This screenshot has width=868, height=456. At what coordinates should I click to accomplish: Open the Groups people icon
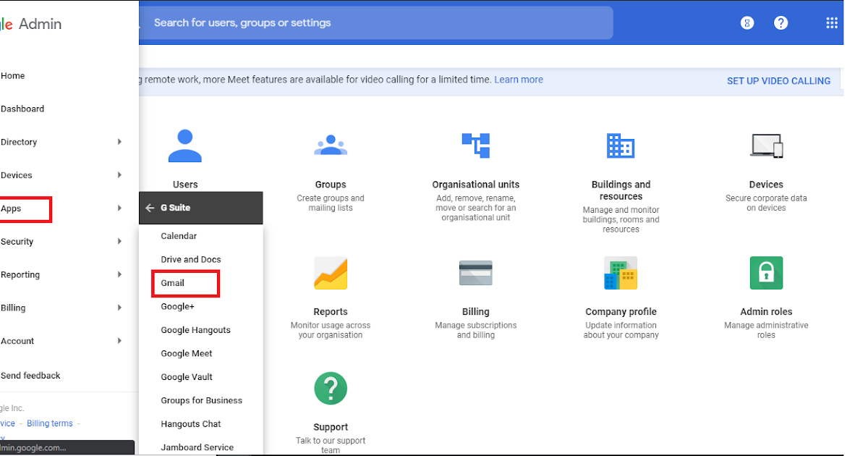[331, 145]
